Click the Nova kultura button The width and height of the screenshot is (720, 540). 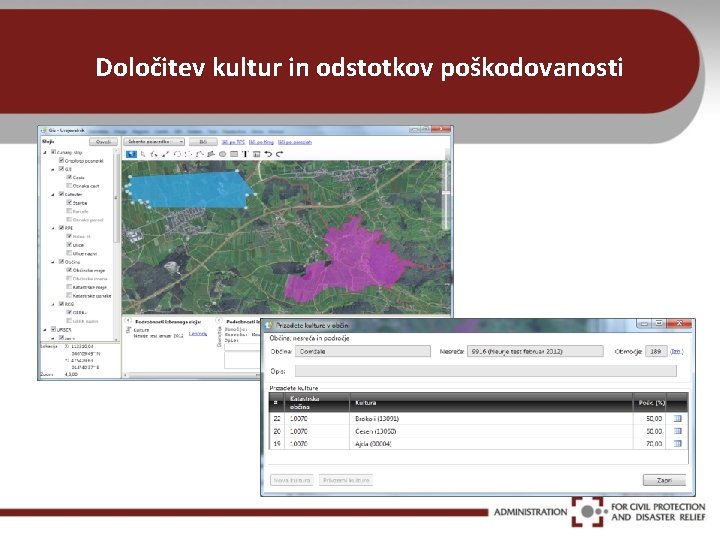point(292,480)
